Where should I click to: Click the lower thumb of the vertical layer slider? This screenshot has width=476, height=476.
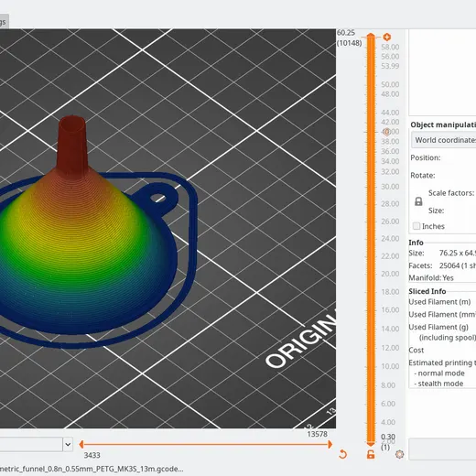pos(371,443)
